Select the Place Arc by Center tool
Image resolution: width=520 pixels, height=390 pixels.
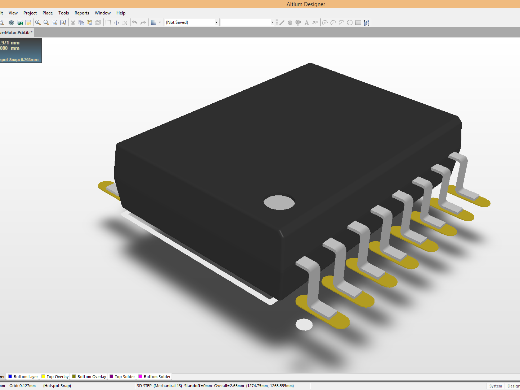pyautogui.click(x=325, y=22)
